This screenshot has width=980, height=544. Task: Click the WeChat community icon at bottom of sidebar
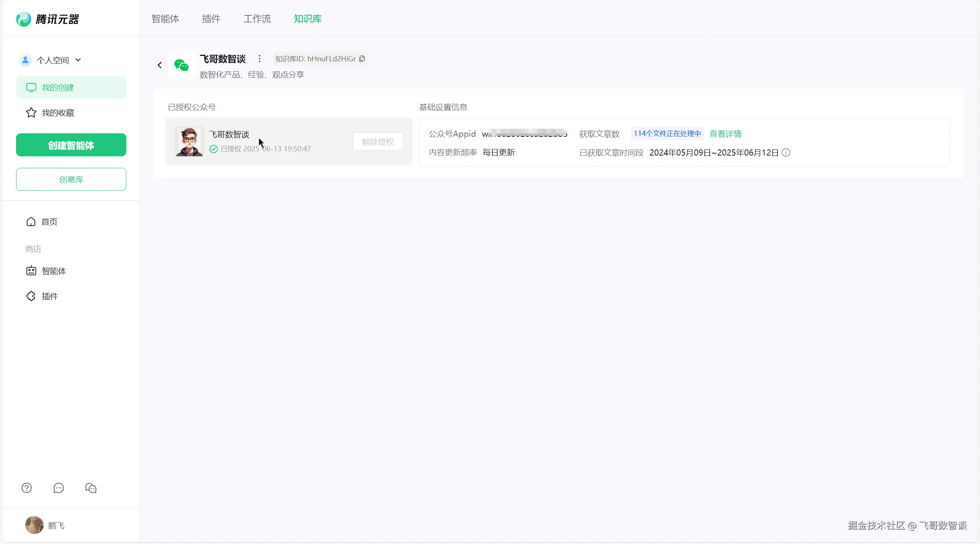[x=91, y=488]
